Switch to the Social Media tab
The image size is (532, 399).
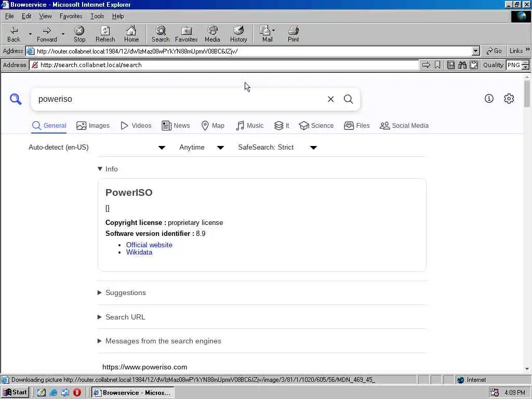pyautogui.click(x=404, y=126)
